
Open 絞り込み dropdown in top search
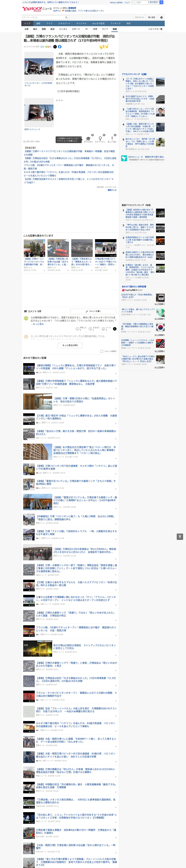point(154,2)
